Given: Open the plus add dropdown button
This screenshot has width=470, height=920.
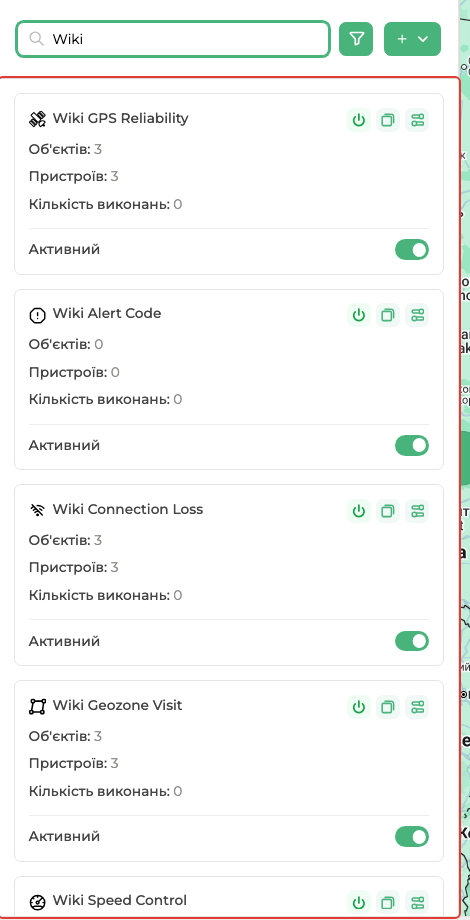Looking at the screenshot, I should tap(412, 39).
